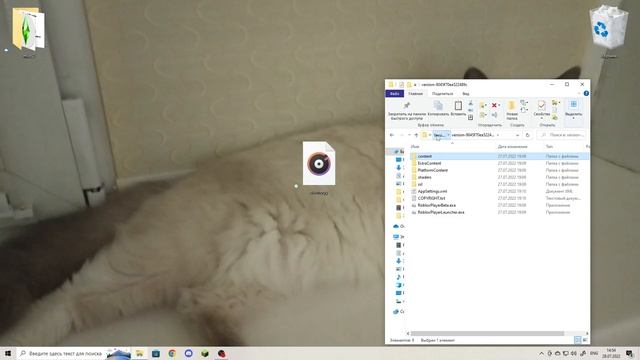This screenshot has height=360, width=640.
Task: Open the Выделить selection menu
Action: tap(573, 109)
